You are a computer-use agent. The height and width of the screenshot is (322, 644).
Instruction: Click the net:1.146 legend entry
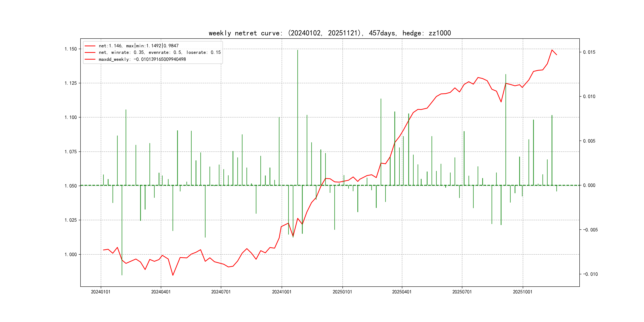(x=139, y=46)
